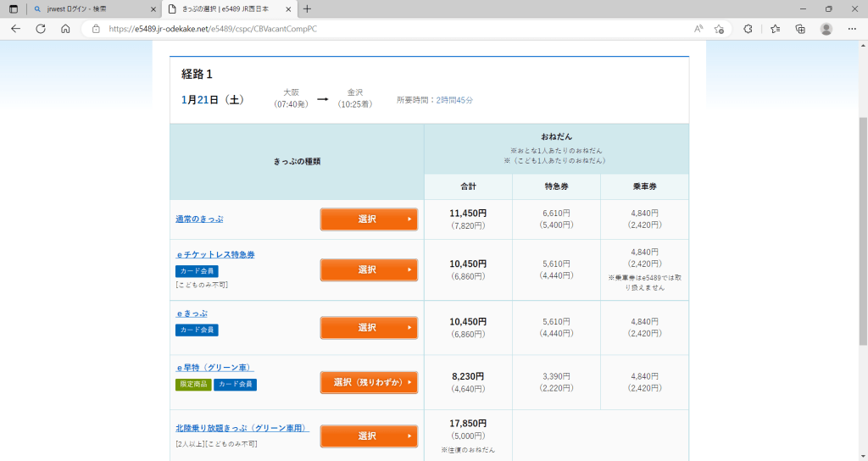Reload the page with Refresh icon
This screenshot has height=461, width=868.
(40, 28)
